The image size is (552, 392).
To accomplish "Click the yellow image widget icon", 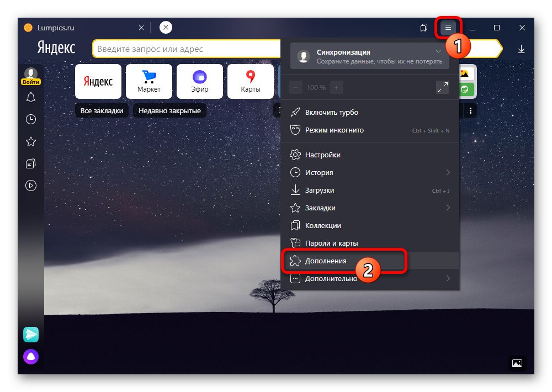I will point(465,73).
